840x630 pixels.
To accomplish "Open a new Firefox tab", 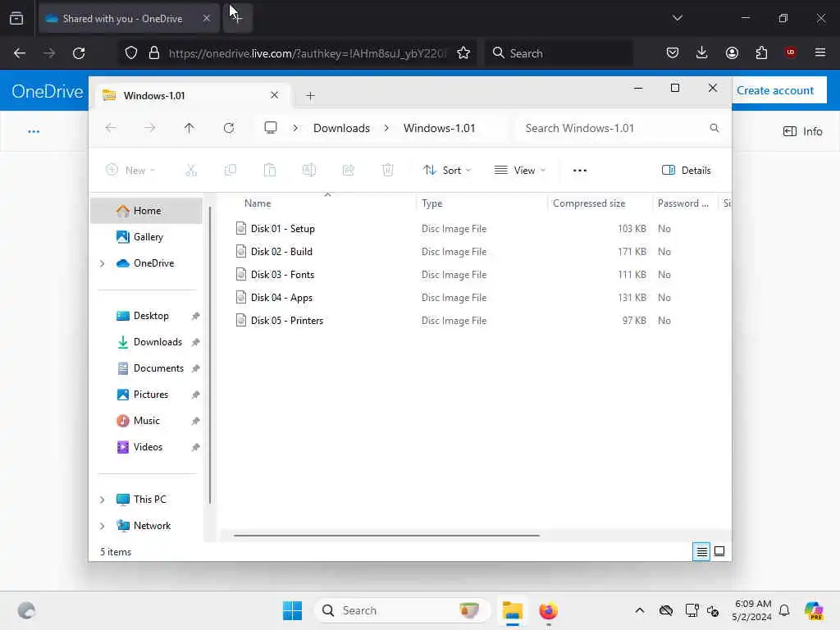I will click(238, 19).
